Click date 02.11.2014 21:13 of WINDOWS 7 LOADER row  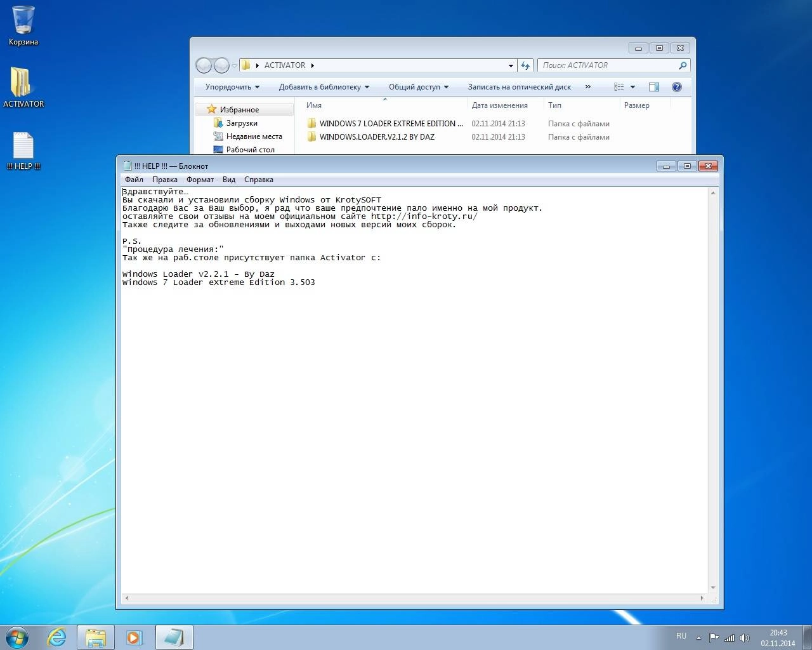498,124
